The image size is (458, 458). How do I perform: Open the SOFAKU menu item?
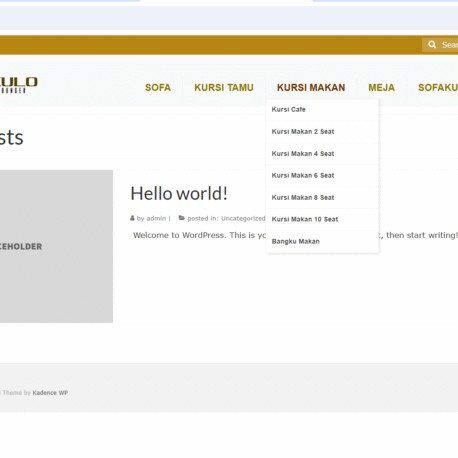click(x=438, y=88)
